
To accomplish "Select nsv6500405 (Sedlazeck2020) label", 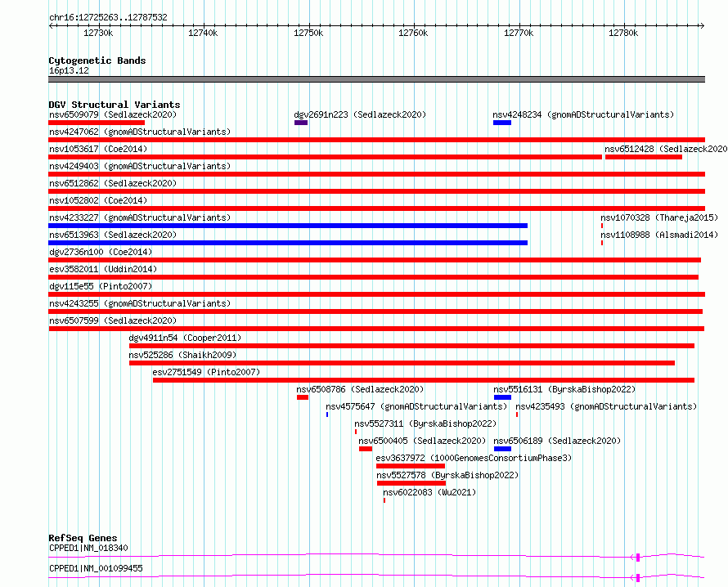I will click(x=422, y=441).
